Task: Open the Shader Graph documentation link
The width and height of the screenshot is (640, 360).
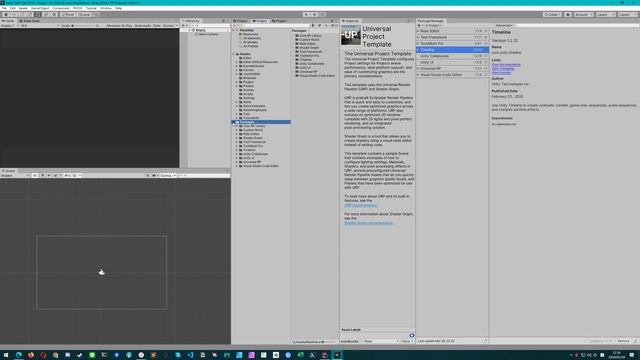Action: pos(368,223)
